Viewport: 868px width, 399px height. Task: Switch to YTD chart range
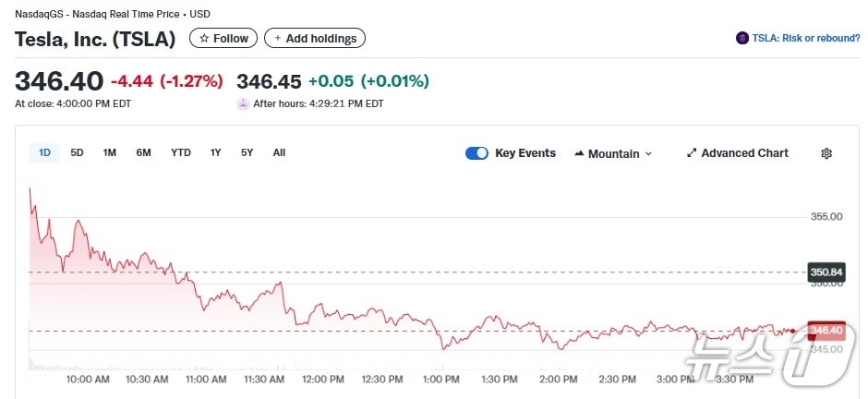181,152
